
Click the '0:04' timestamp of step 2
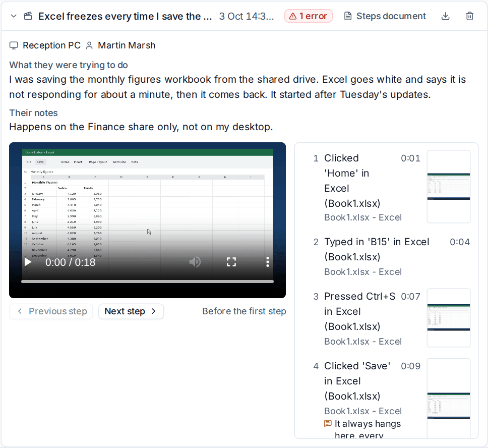[460, 242]
